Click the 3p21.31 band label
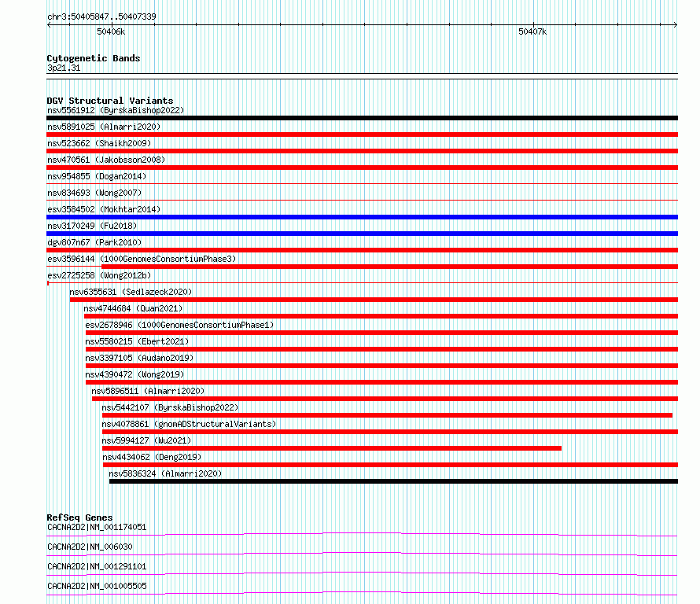 (64, 68)
